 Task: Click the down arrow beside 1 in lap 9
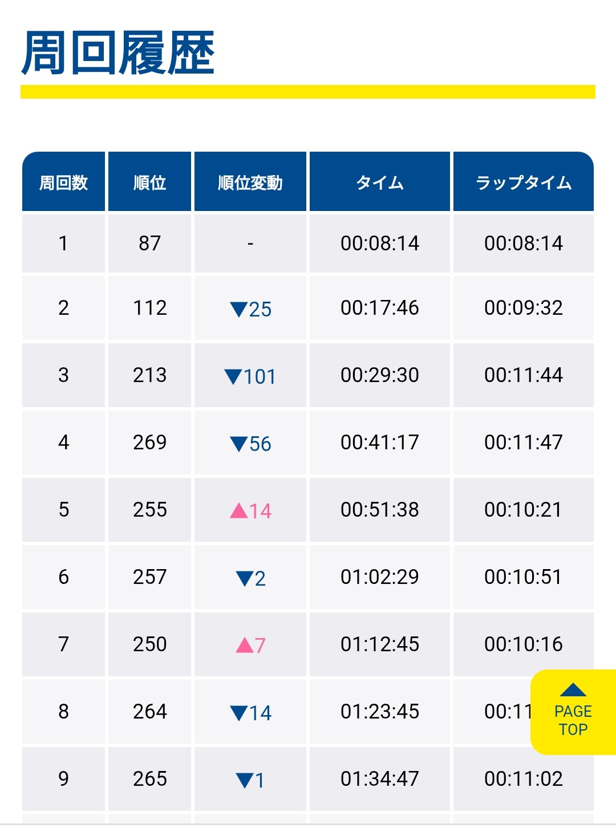(x=244, y=780)
